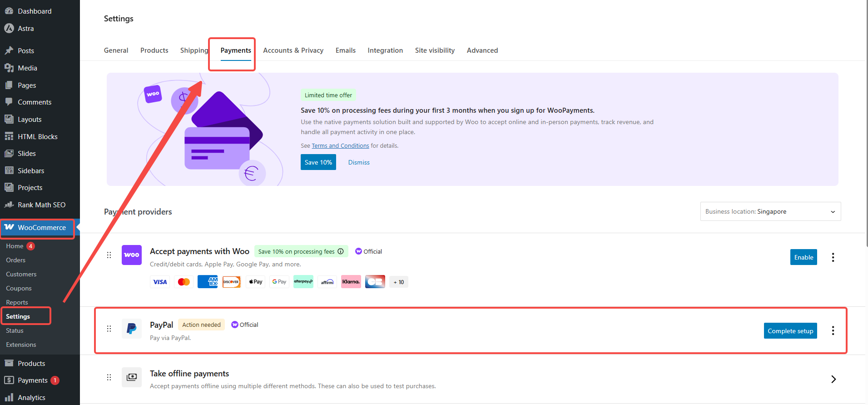868x405 pixels.
Task: Open the Reports submenu item
Action: (x=17, y=302)
